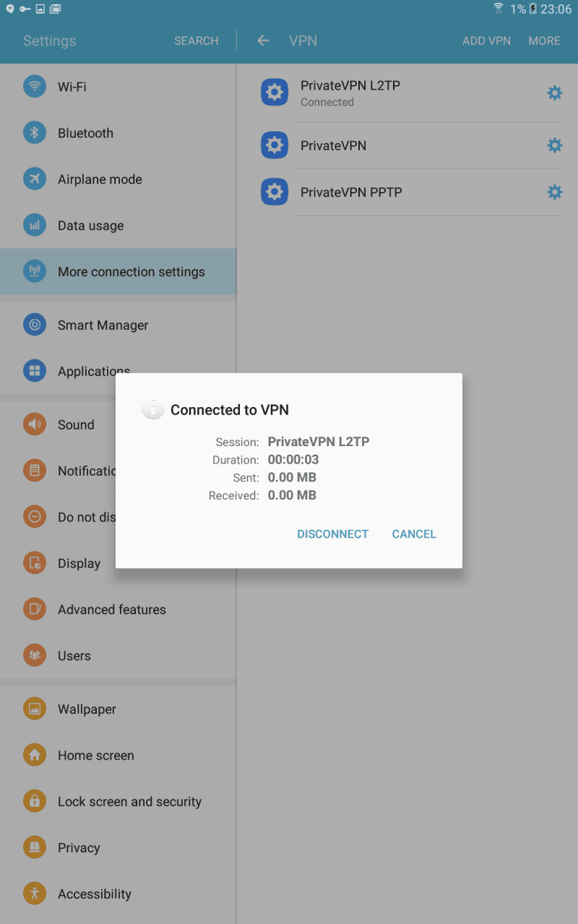Disconnect from the VPN session

[333, 534]
